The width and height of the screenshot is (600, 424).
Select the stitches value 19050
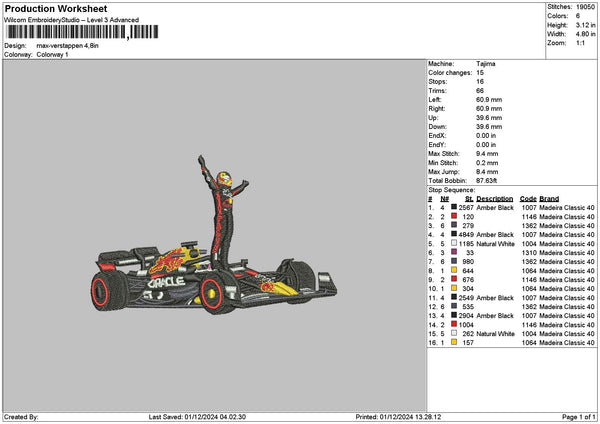point(585,7)
